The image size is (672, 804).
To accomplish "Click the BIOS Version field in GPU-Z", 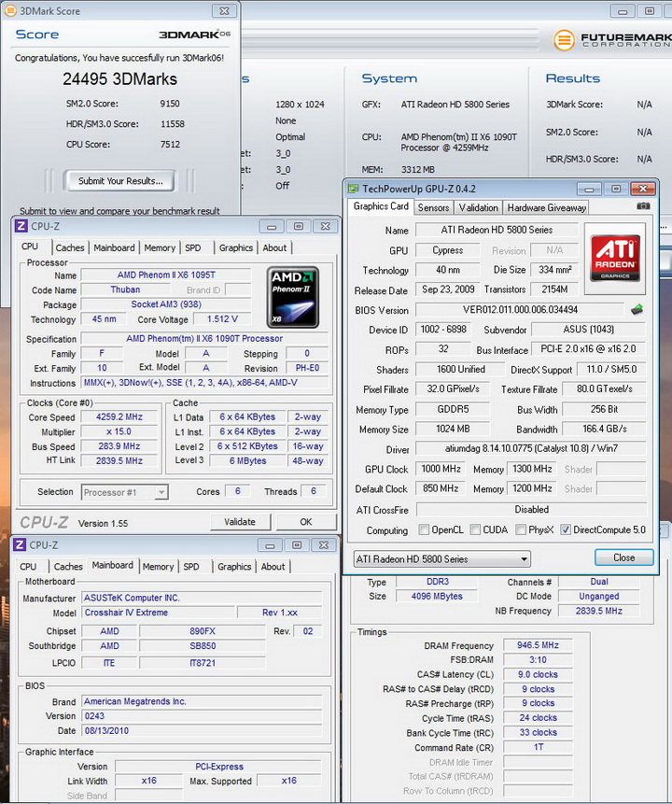I will click(x=520, y=310).
